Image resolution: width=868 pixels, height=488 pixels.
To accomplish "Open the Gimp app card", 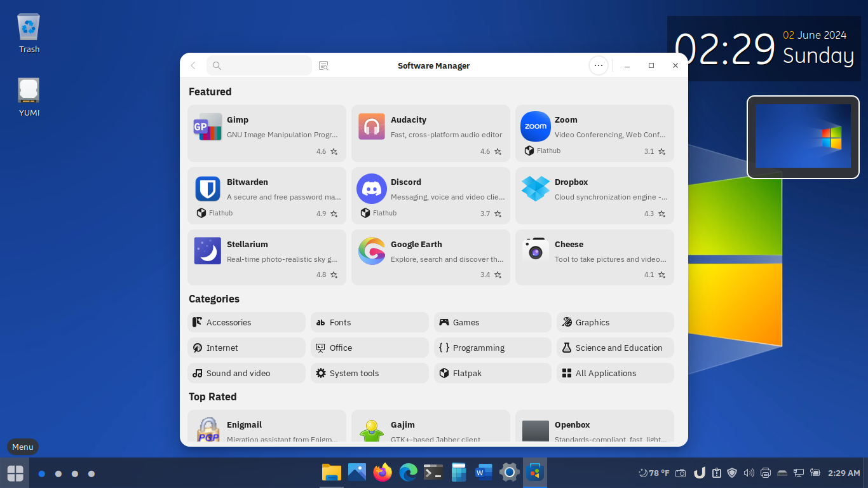I will (x=267, y=133).
